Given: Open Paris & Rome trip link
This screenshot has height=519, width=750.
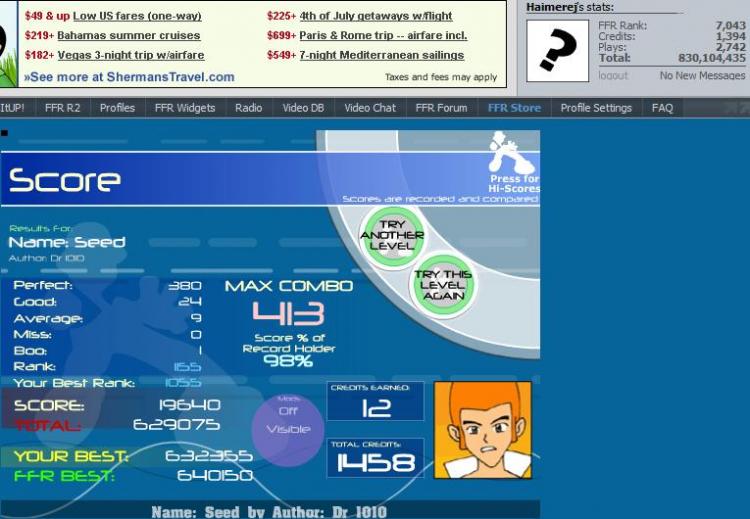Looking at the screenshot, I should pyautogui.click(x=383, y=35).
